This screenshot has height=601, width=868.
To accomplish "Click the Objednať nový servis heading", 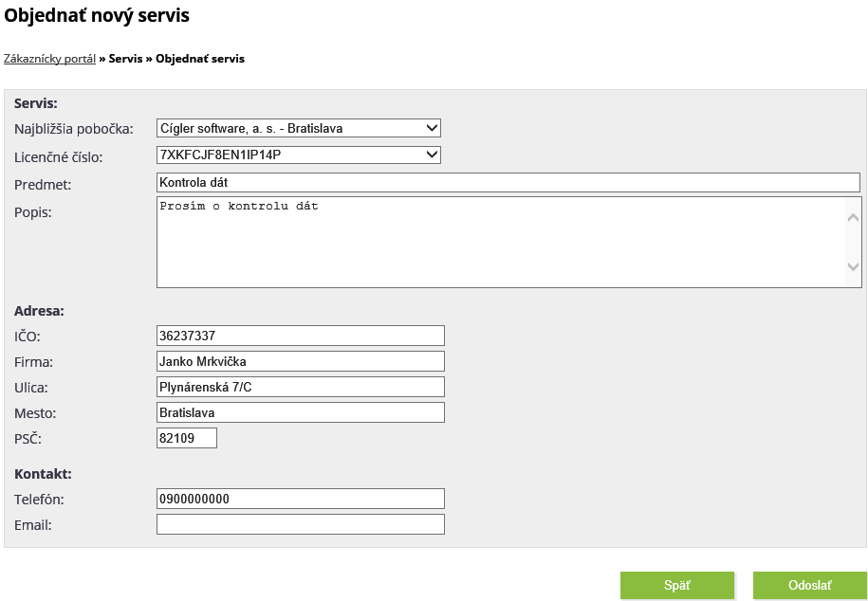I will click(x=97, y=15).
